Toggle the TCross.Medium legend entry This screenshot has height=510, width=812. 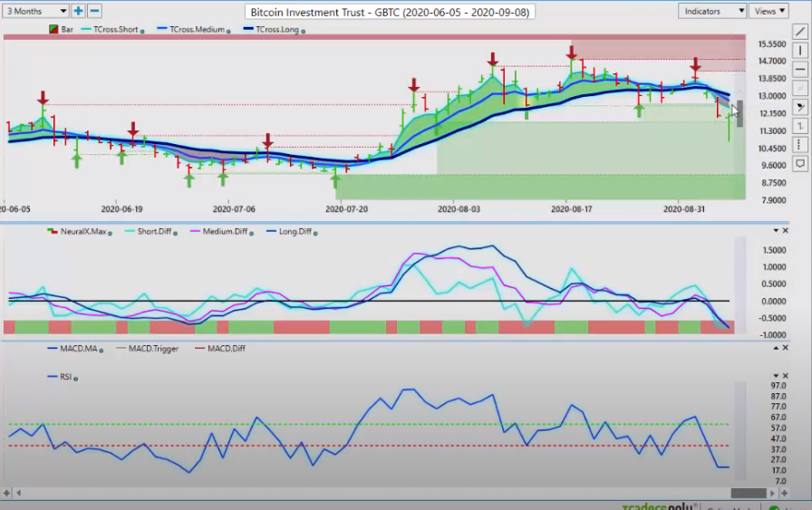(190, 30)
